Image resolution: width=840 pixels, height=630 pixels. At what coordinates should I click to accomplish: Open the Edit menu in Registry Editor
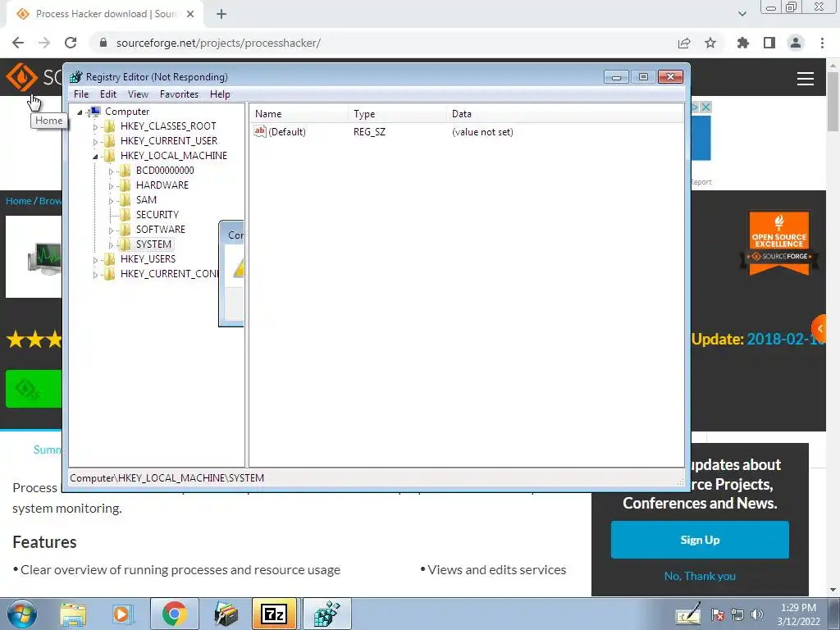108,94
